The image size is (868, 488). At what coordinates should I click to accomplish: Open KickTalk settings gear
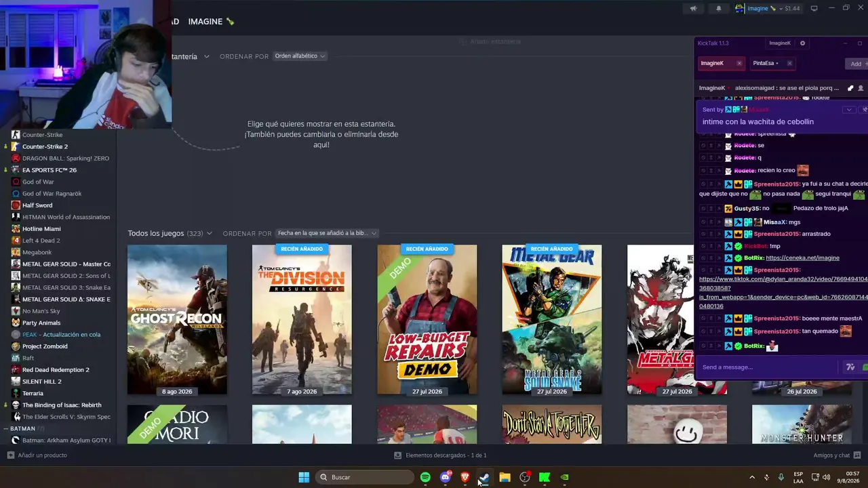(802, 43)
